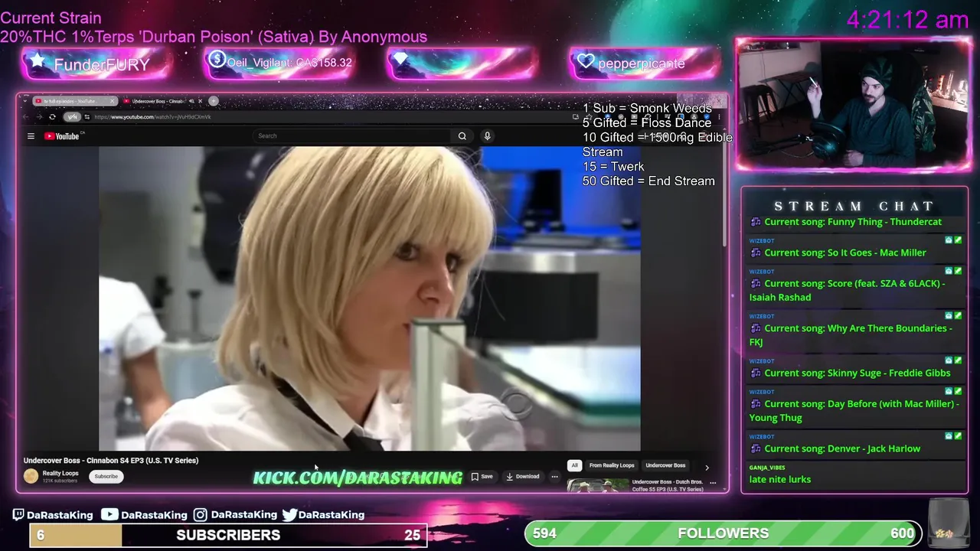Click the browser back arrow
This screenshot has height=551, width=980.
[27, 117]
